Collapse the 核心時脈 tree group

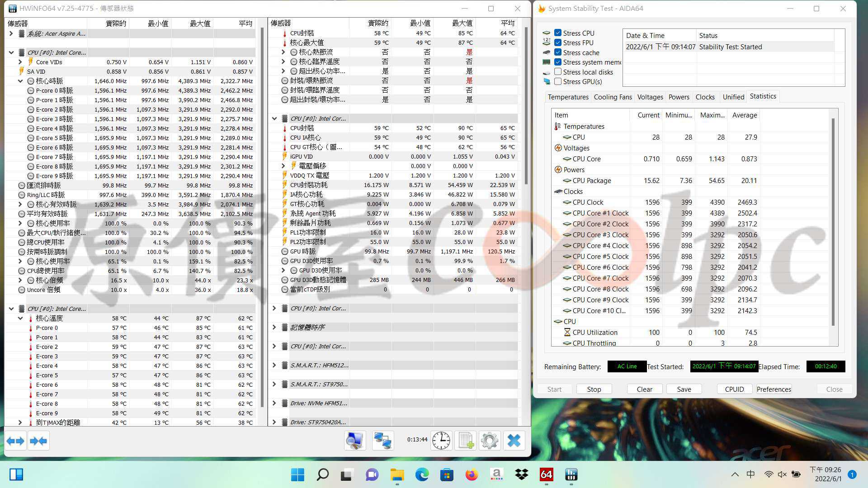click(x=20, y=81)
